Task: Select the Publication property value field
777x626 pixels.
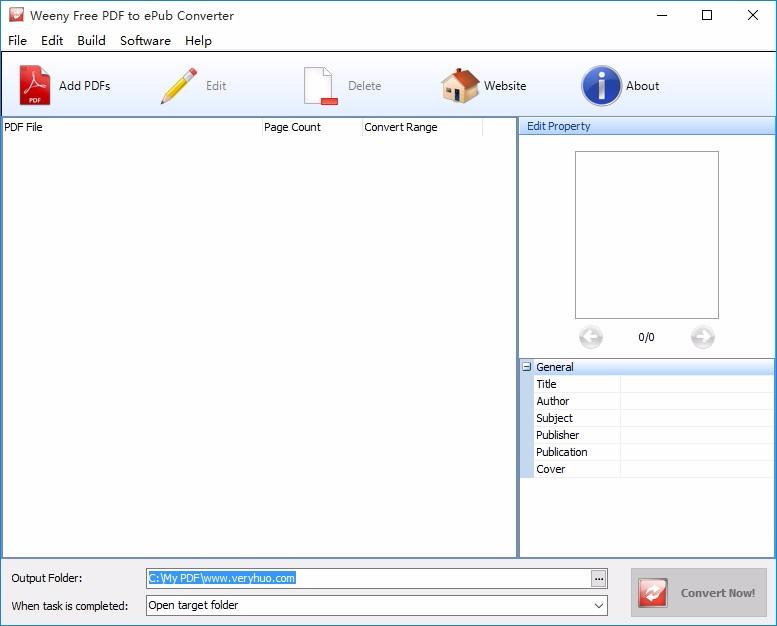Action: (x=696, y=452)
